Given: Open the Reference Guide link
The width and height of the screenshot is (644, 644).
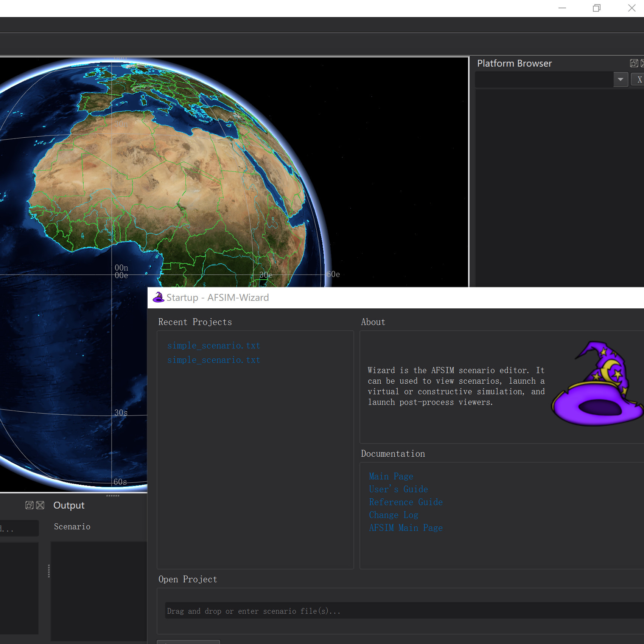Looking at the screenshot, I should [x=406, y=502].
